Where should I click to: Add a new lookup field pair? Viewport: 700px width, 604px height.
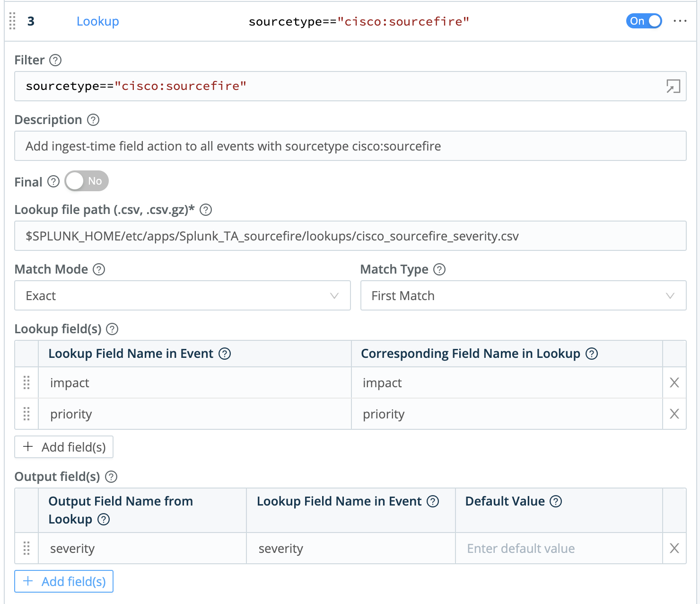click(63, 447)
